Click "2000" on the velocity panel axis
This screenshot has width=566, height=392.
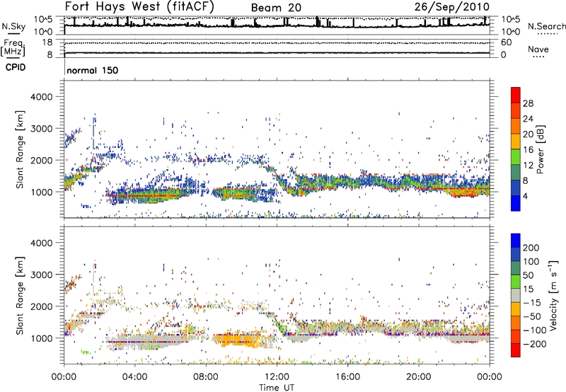(x=42, y=306)
